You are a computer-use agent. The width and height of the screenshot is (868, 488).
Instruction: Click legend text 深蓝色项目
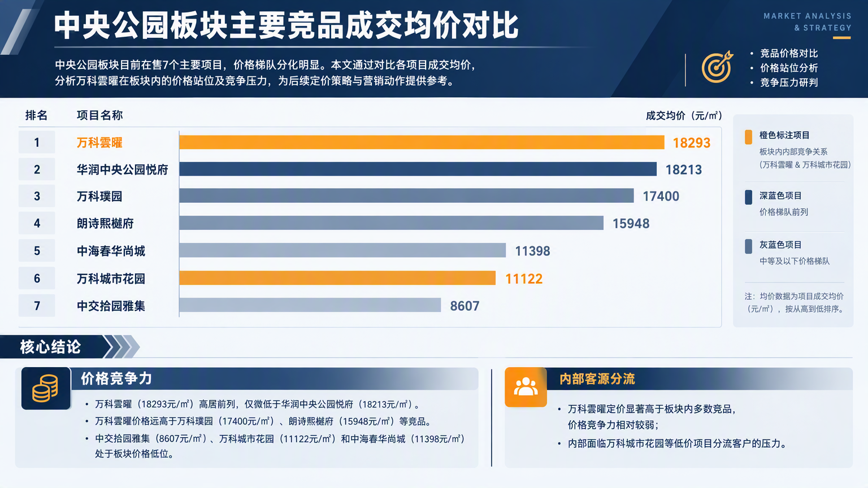(x=780, y=195)
